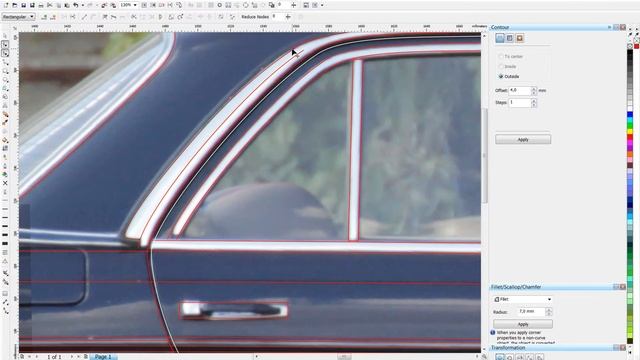
Task: Click the New document icon
Action: [6, 5]
